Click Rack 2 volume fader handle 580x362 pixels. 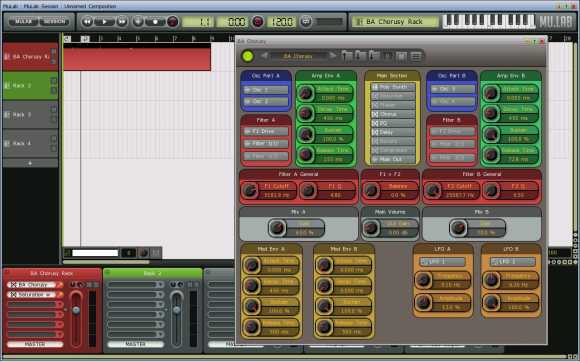(177, 310)
